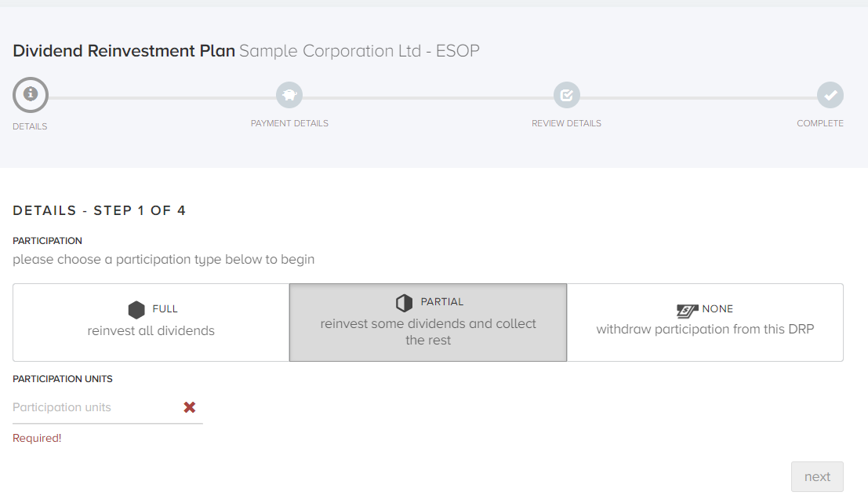Click the red X in Participation units field

(190, 407)
